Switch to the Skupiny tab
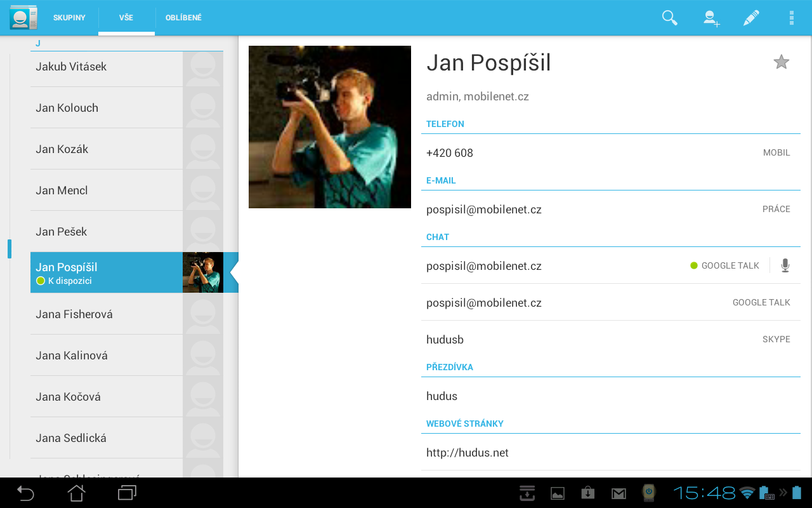Screen dimensions: 812x508 (x=69, y=18)
